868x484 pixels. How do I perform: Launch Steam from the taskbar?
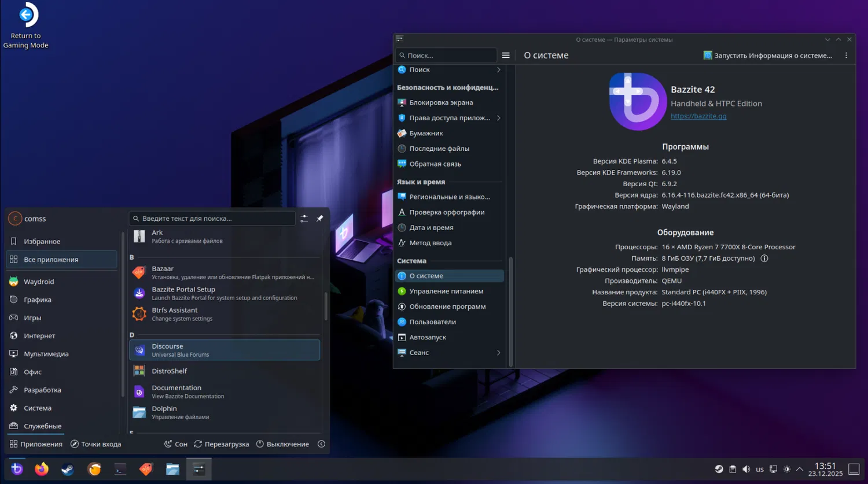click(x=68, y=469)
